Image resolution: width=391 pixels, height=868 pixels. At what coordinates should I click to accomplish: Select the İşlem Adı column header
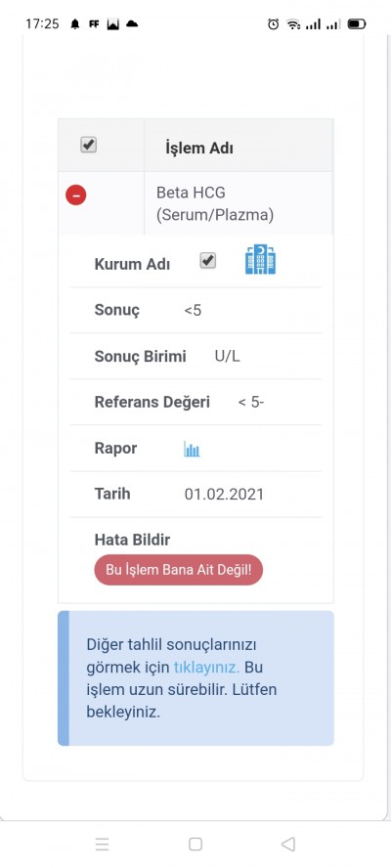coord(199,149)
